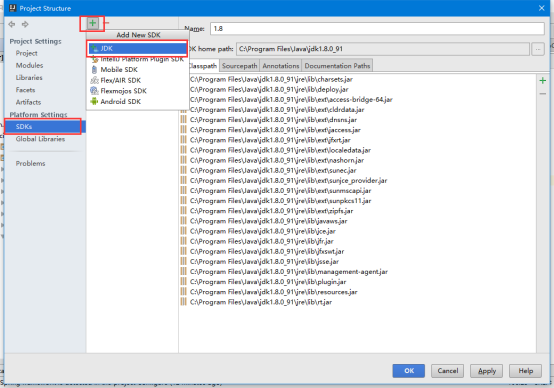
Task: Select the localedata.jar classpath entry
Action: tap(280, 150)
